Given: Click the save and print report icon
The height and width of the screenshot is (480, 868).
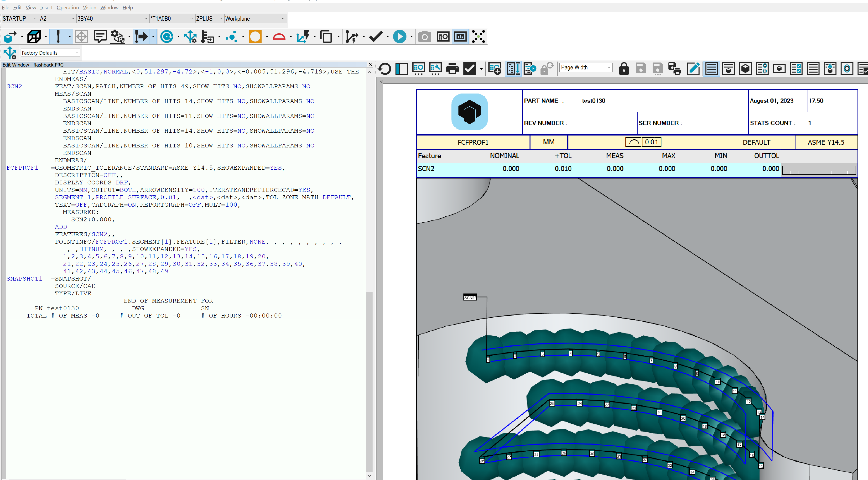Looking at the screenshot, I should [x=675, y=68].
